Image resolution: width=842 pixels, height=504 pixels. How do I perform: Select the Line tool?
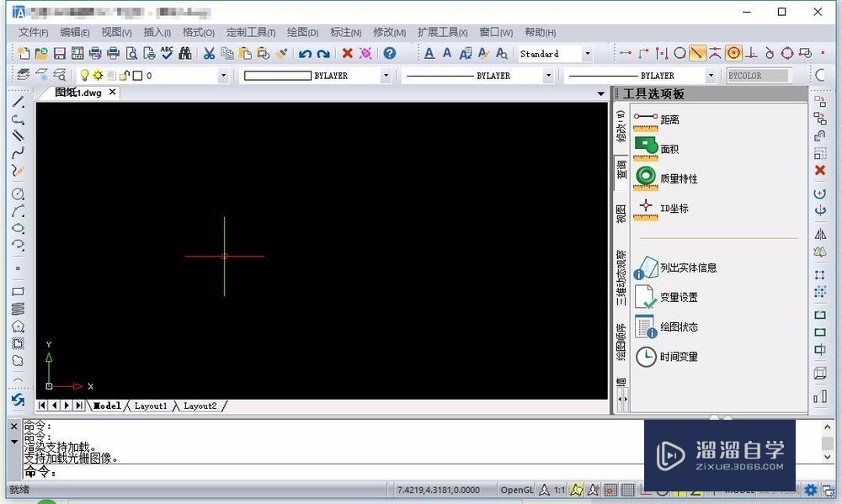click(x=19, y=103)
